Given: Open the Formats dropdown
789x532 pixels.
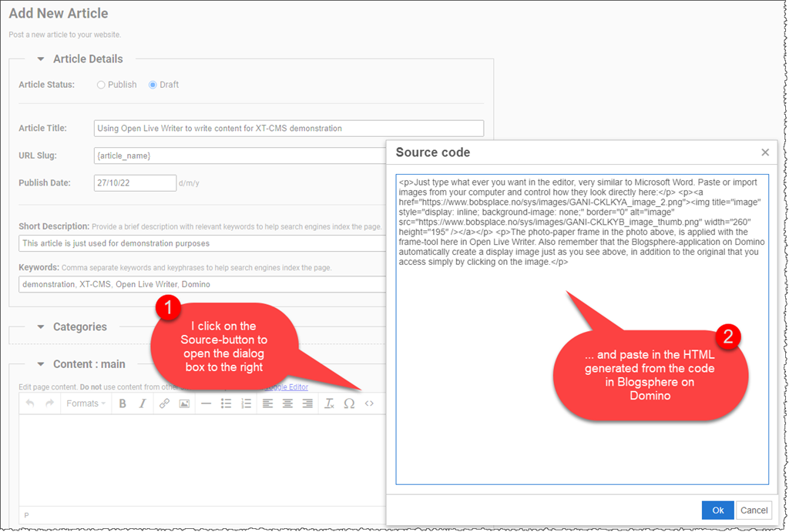Looking at the screenshot, I should pyautogui.click(x=86, y=403).
